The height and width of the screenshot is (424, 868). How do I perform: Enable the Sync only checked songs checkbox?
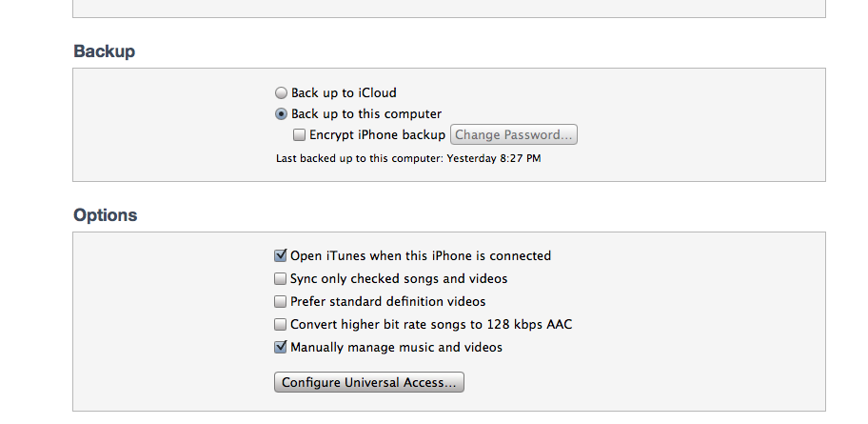point(281,279)
